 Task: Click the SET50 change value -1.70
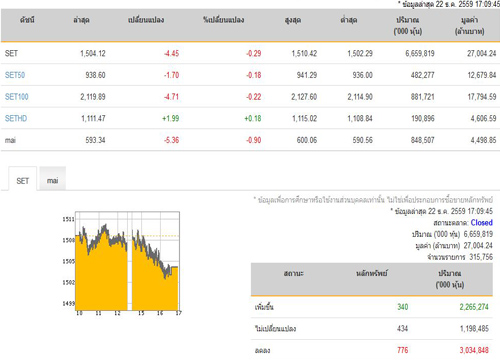click(x=171, y=75)
